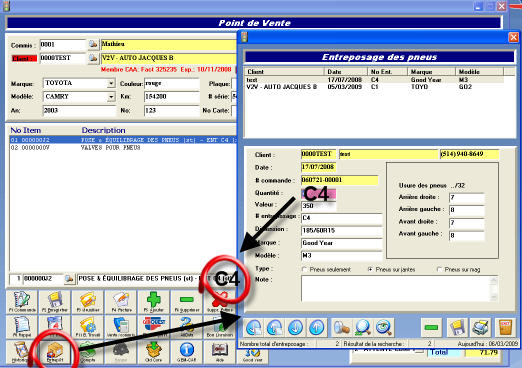Click the Avant gauche wear field
This screenshot has width=522, height=368.
[467, 235]
